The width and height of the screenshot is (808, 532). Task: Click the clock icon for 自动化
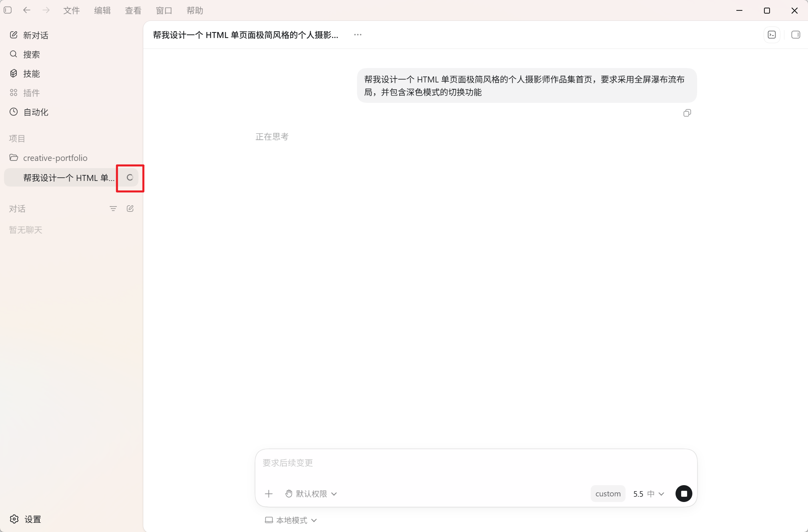tap(14, 112)
